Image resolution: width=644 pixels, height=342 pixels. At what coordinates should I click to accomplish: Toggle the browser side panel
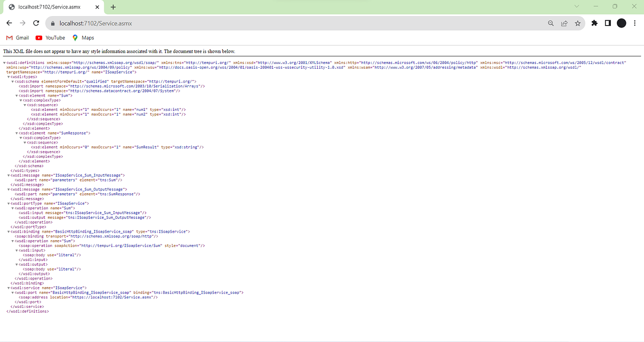tap(607, 23)
